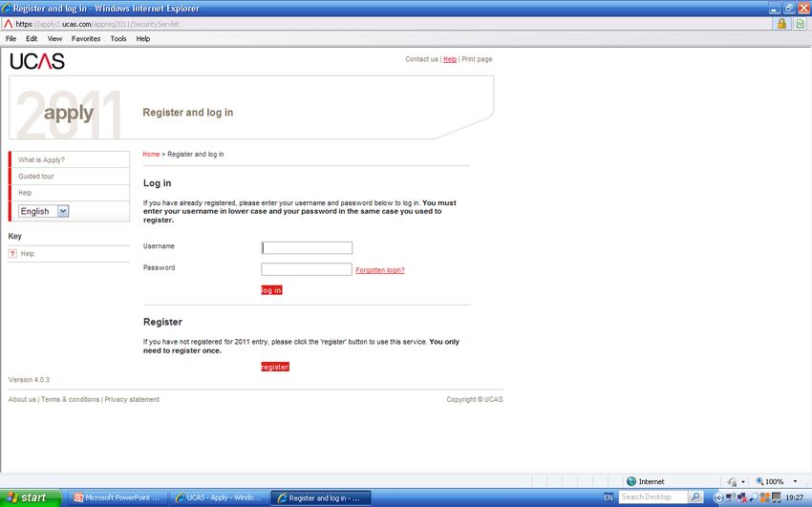The height and width of the screenshot is (507, 812).
Task: Click the 19:27 taskbar clock
Action: click(x=795, y=497)
